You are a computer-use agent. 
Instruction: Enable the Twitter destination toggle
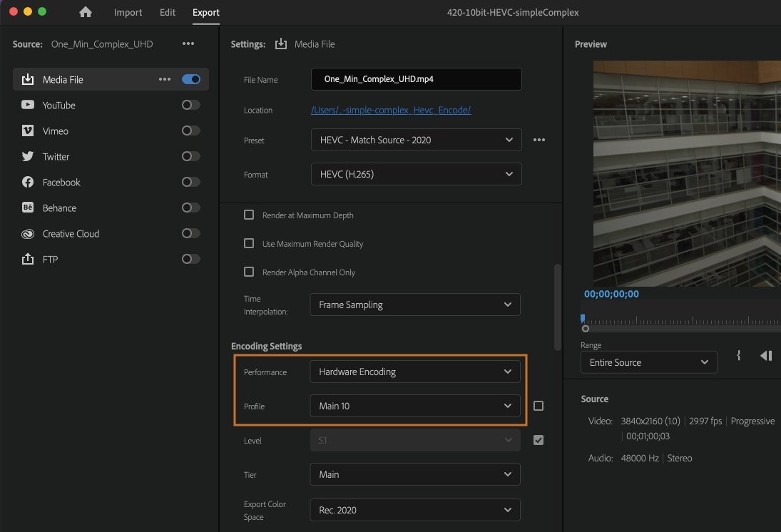190,156
